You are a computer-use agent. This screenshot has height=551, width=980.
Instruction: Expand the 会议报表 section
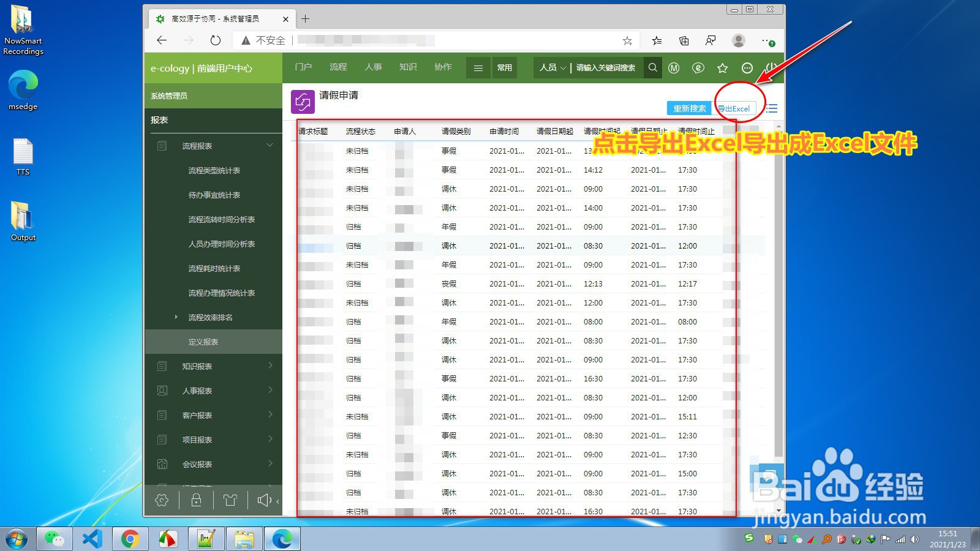point(270,464)
